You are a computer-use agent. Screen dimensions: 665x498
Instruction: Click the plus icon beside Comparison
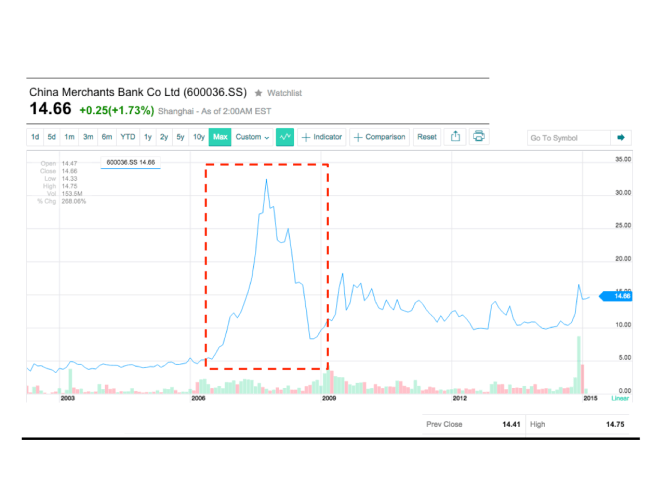pos(358,137)
